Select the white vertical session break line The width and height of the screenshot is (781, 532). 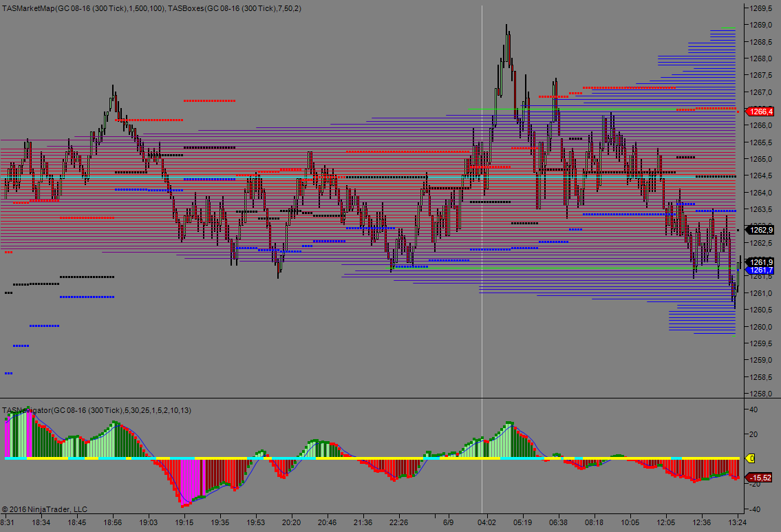pyautogui.click(x=482, y=206)
